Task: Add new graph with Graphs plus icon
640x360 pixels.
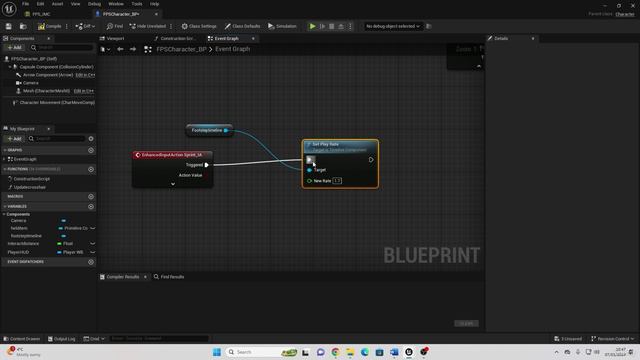Action: [x=91, y=150]
